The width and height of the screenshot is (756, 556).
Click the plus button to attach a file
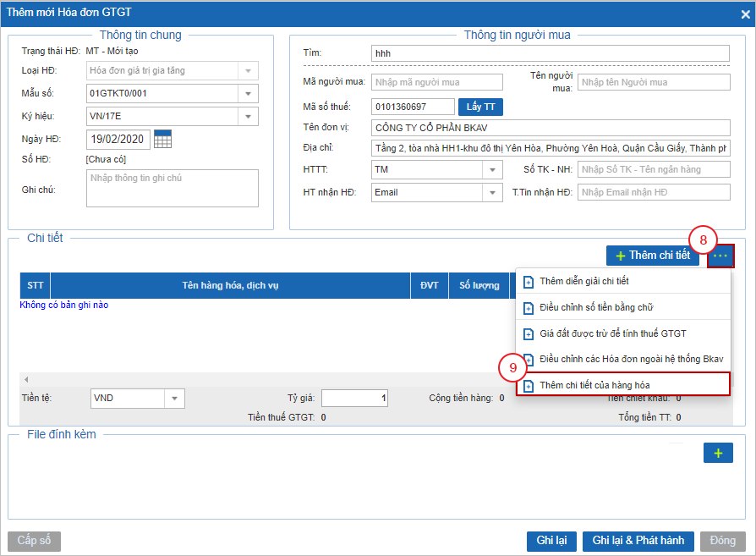click(718, 453)
